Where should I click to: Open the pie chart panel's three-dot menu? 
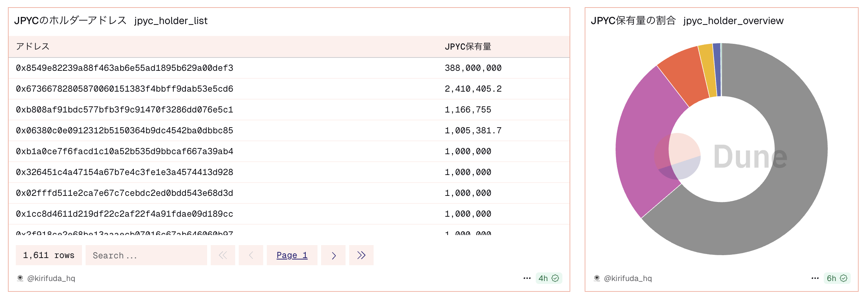click(x=815, y=278)
